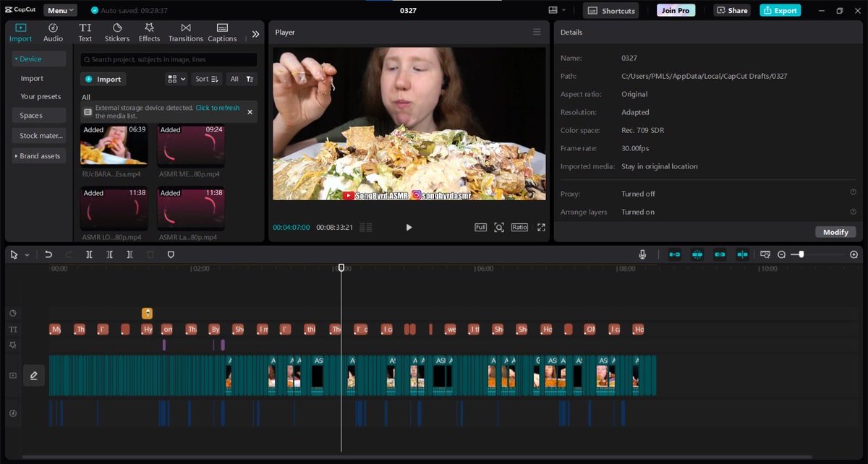Viewport: 868px width, 464px height.
Task: Adjust the timeline zoom slider
Action: click(x=801, y=254)
